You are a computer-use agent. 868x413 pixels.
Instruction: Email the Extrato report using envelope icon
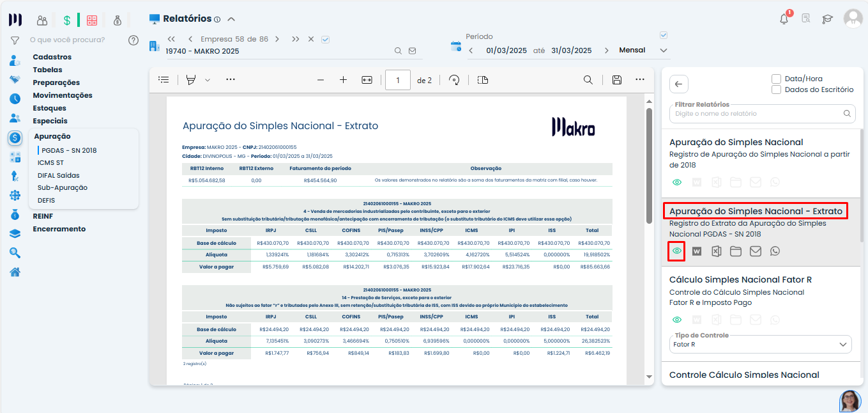[x=755, y=251]
